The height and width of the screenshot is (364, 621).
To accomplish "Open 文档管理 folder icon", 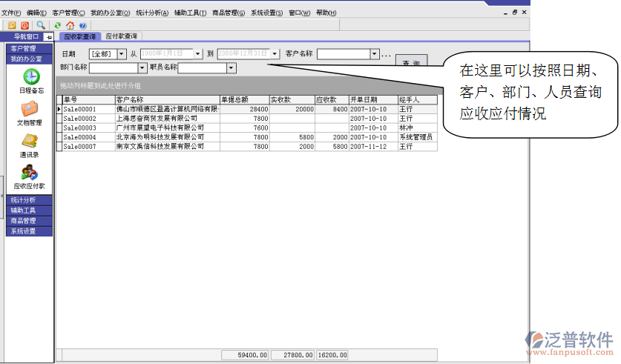I will [x=30, y=109].
